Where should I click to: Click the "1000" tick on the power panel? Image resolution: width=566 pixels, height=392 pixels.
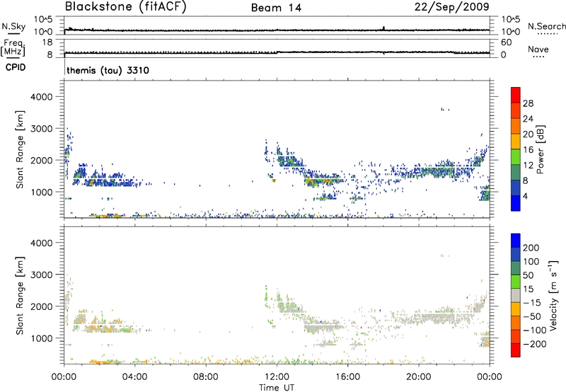click(x=42, y=192)
